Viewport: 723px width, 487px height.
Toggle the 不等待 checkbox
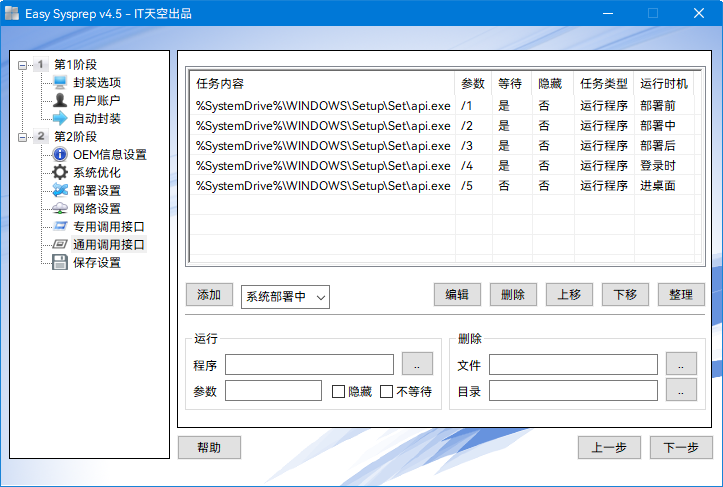pyautogui.click(x=386, y=392)
